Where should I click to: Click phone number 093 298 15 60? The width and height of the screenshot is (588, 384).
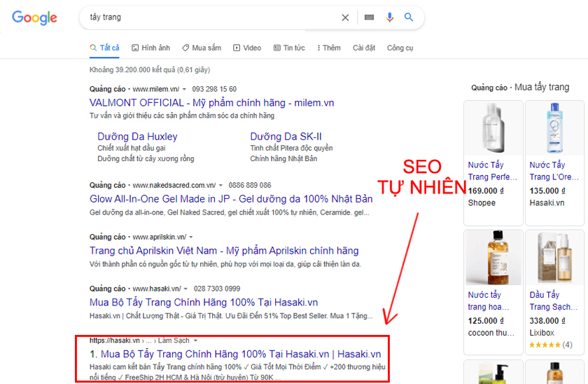(x=214, y=89)
